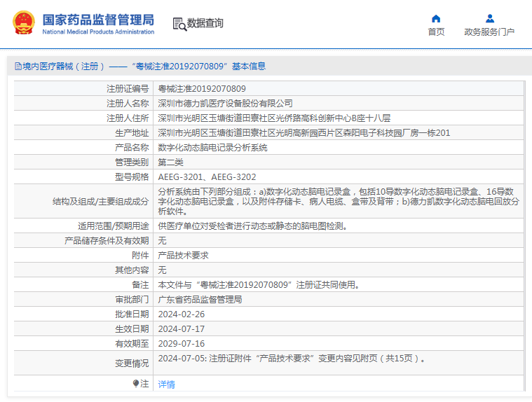Click 国家药品监督管理局 site title
The width and height of the screenshot is (532, 402).
tap(98, 20)
